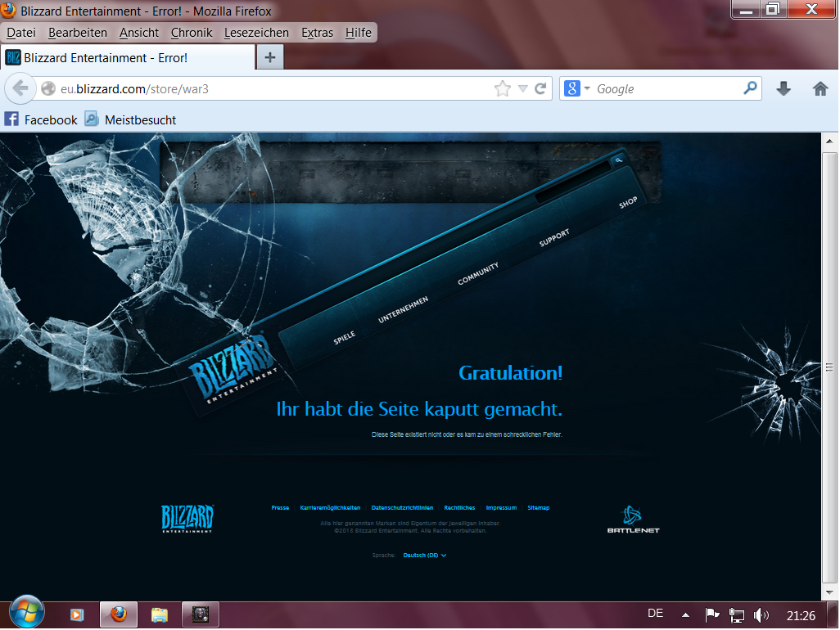Open the Extras menu

click(x=317, y=33)
